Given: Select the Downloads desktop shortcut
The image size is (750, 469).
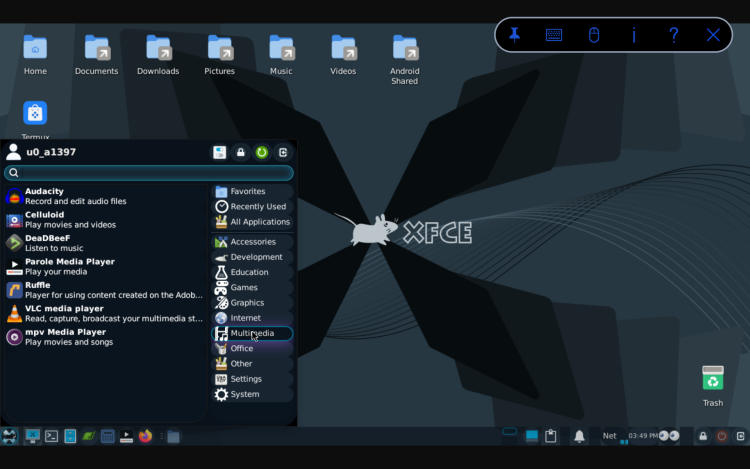Looking at the screenshot, I should (x=158, y=55).
